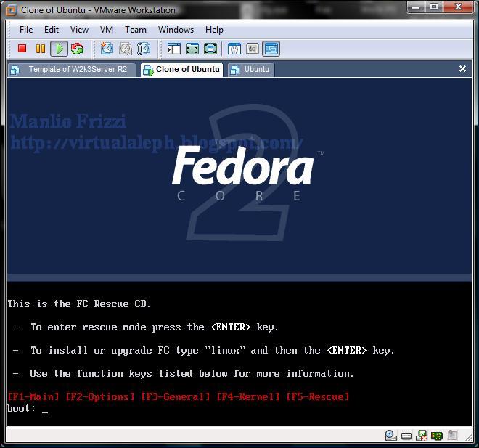Click 'This is the FC Rescue CD.' line
This screenshot has height=448, width=479.
[x=79, y=304]
